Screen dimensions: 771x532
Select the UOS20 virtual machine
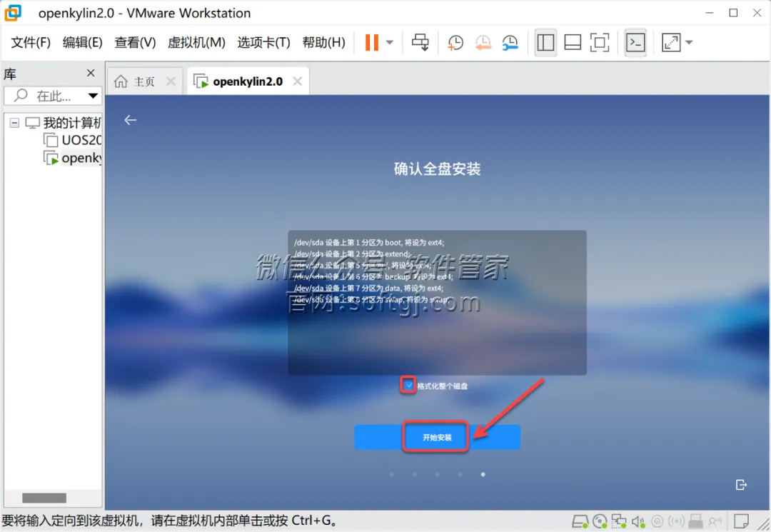pyautogui.click(x=81, y=140)
